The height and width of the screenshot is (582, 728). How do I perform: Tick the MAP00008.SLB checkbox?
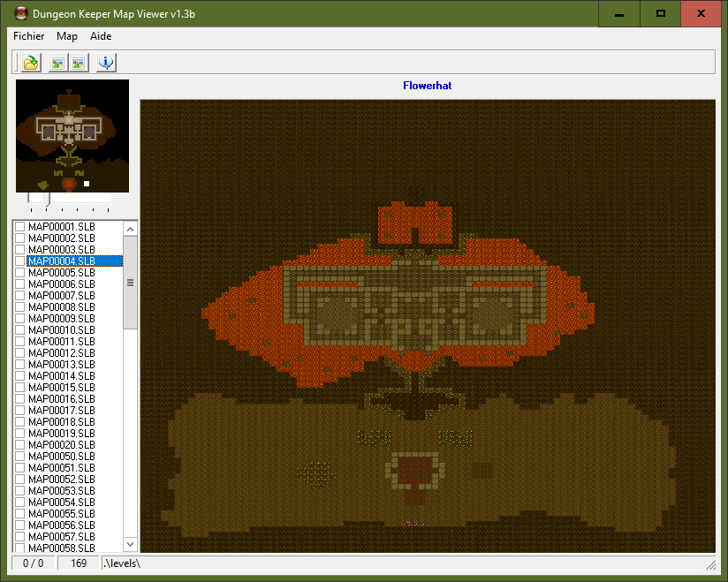20,306
